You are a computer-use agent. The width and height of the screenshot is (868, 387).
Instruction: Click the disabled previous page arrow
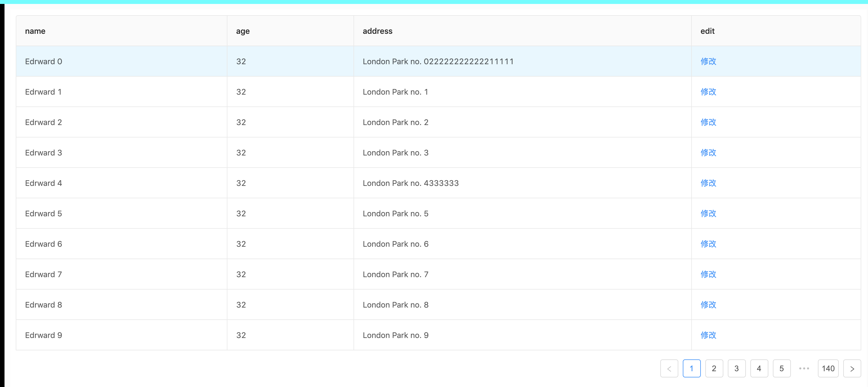[669, 368]
